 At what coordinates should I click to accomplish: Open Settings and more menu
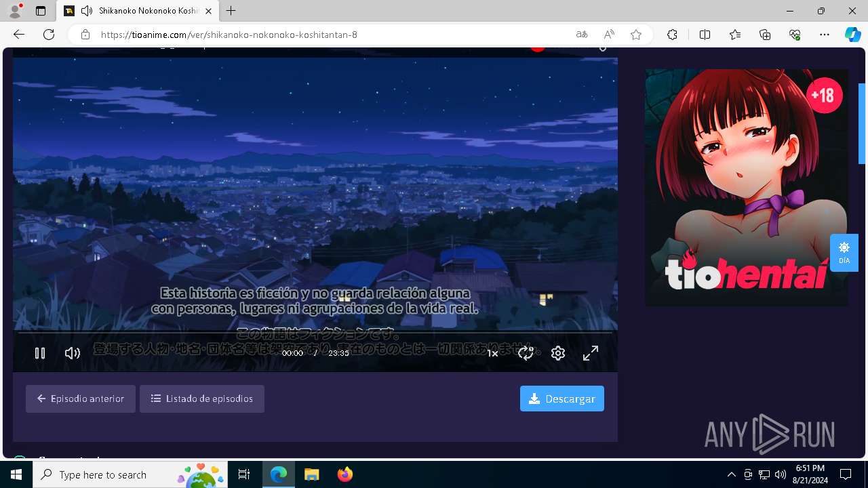click(x=825, y=35)
